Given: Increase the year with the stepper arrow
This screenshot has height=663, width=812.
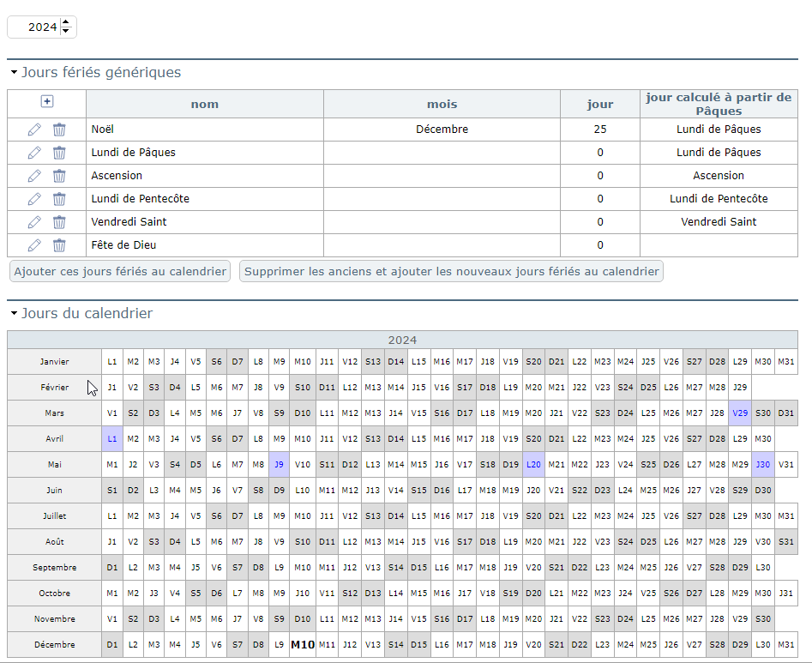Looking at the screenshot, I should pyautogui.click(x=66, y=22).
